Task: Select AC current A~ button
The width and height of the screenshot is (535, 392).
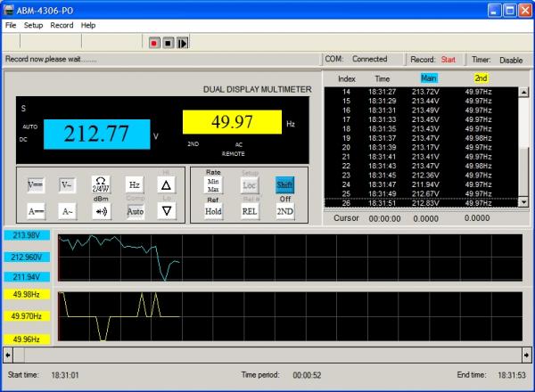Action: (x=68, y=211)
